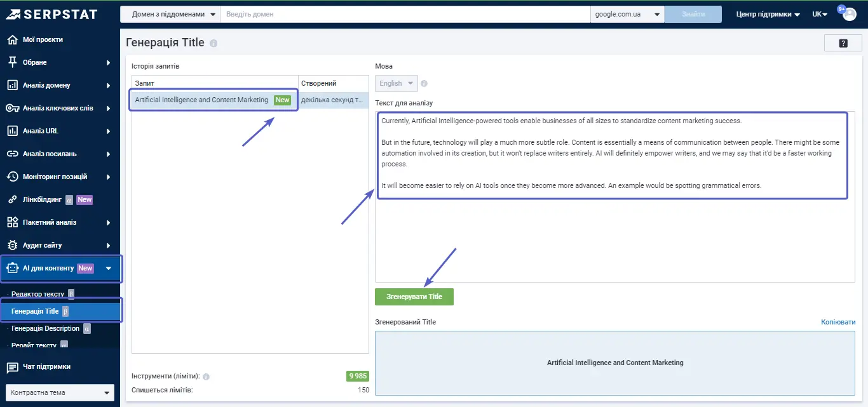This screenshot has height=407, width=868.
Task: Expand the Моніторинг позицій submenu arrow
Action: [109, 177]
